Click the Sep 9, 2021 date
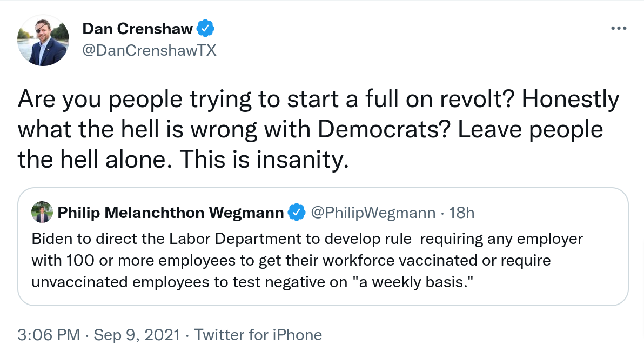The image size is (644, 357). (x=137, y=335)
